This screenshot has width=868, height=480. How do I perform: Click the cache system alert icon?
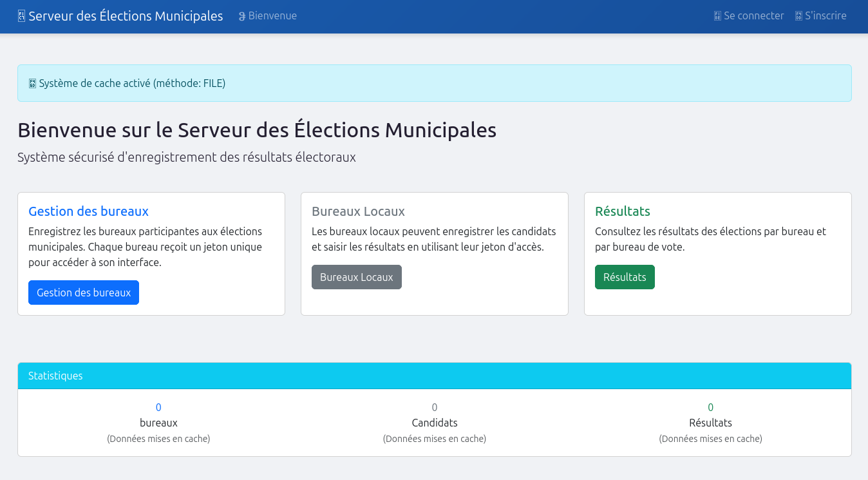[32, 83]
